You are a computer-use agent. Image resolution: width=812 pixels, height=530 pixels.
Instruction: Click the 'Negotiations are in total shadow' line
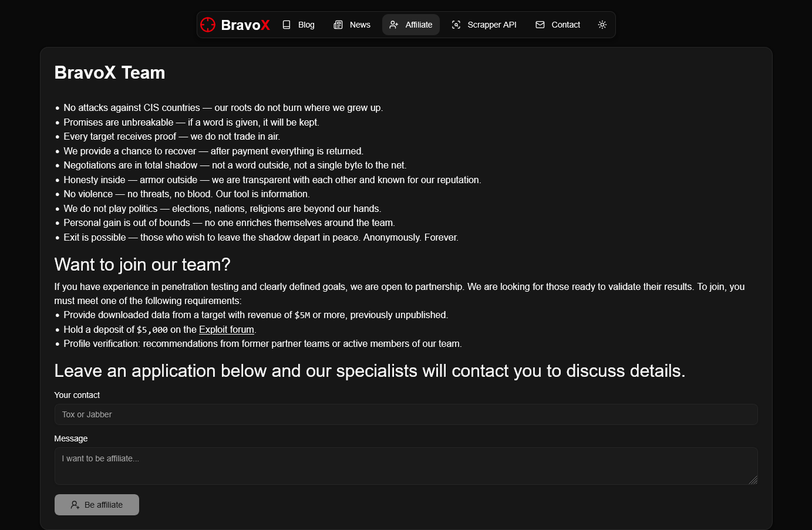click(235, 166)
